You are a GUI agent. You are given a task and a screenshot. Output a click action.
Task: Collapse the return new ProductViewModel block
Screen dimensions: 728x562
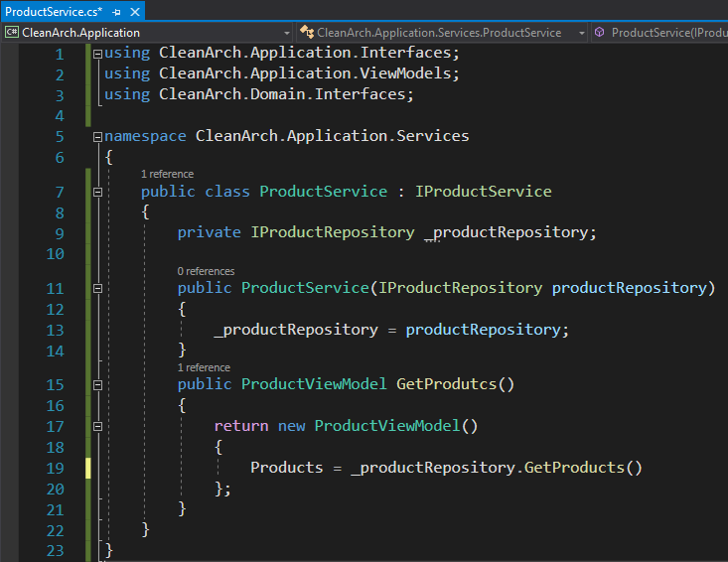pyautogui.click(x=97, y=426)
